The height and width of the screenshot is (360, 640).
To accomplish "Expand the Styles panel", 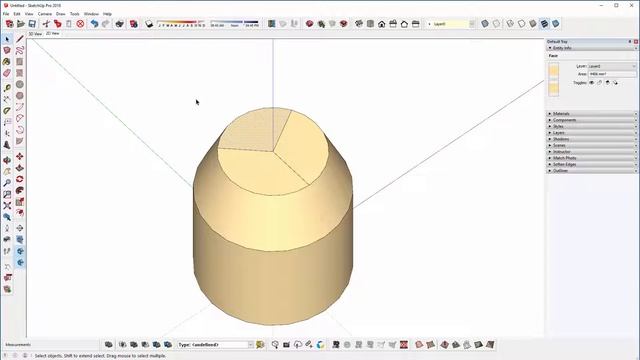I will tap(592, 127).
